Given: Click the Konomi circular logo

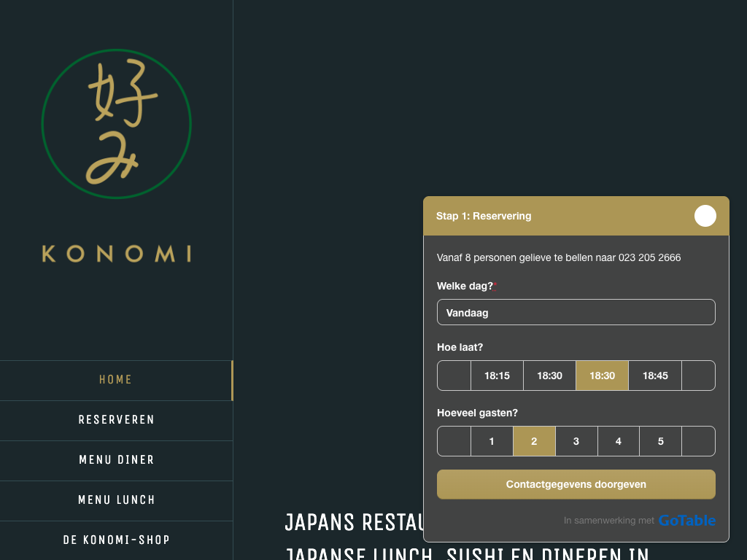Looking at the screenshot, I should (117, 124).
